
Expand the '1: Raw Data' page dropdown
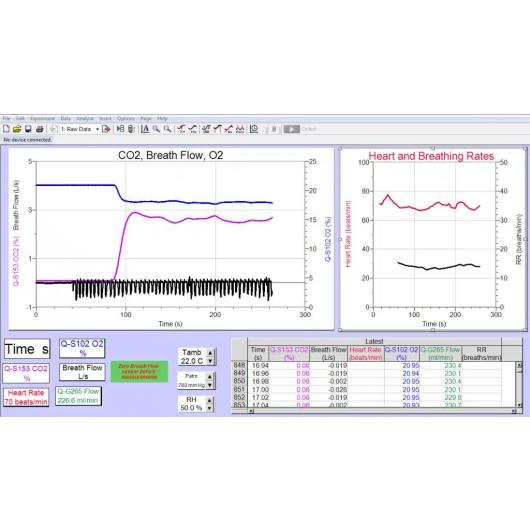(x=97, y=129)
